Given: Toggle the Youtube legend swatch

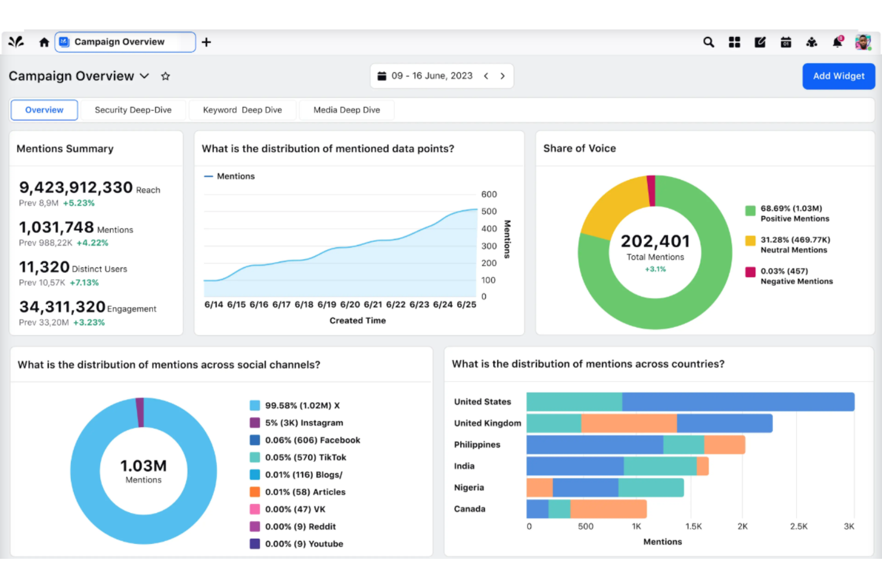Looking at the screenshot, I should point(254,544).
